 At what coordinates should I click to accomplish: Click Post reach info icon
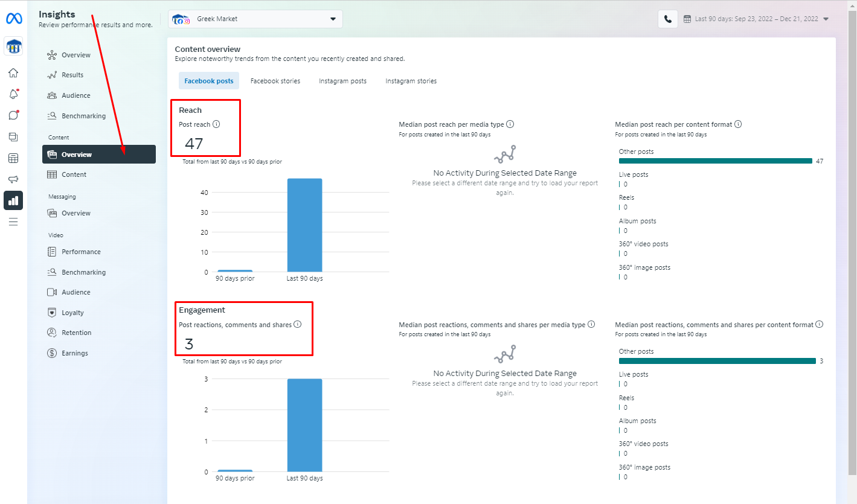pos(216,124)
